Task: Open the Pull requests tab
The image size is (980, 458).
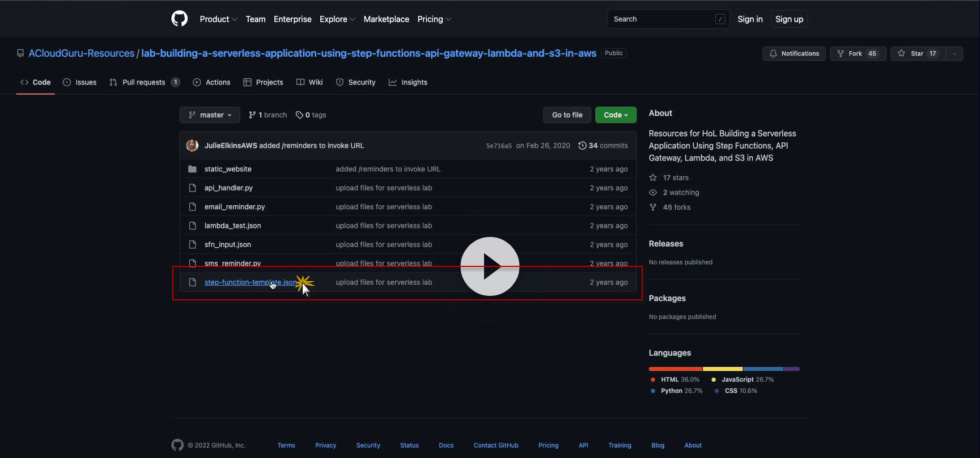Action: (x=145, y=82)
